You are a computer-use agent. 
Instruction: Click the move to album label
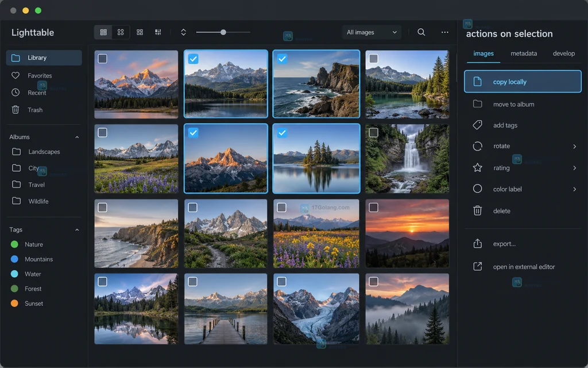tap(514, 105)
